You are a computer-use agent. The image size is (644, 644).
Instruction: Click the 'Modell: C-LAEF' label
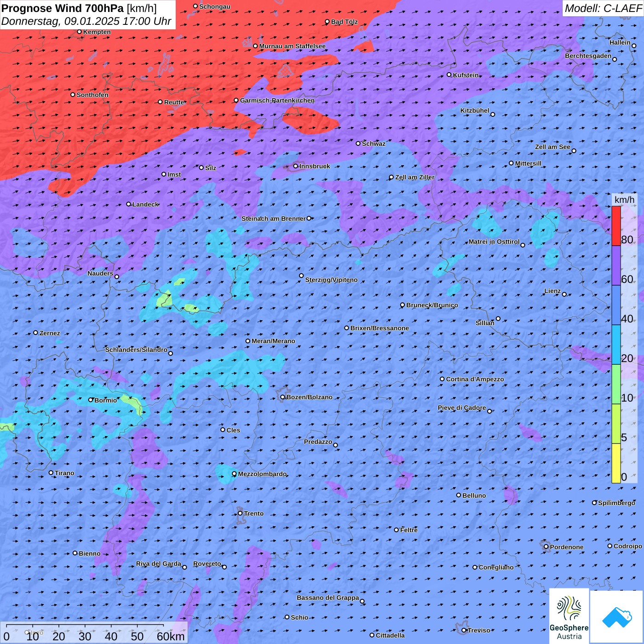[x=603, y=8]
